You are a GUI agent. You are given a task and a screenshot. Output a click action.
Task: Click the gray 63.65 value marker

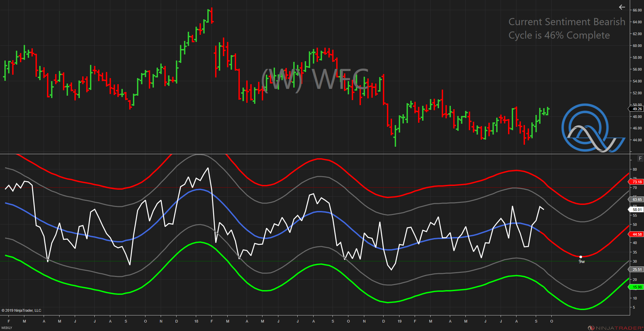pyautogui.click(x=637, y=199)
